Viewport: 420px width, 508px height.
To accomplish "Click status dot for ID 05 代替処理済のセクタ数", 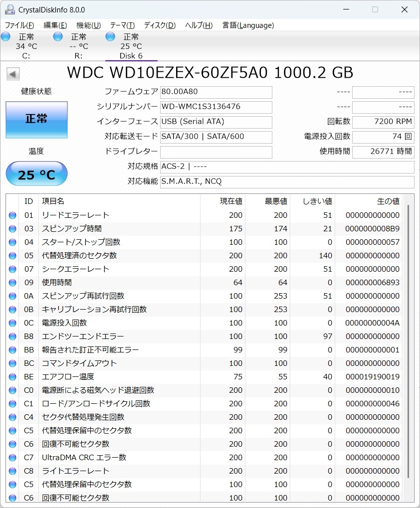I will [x=12, y=256].
